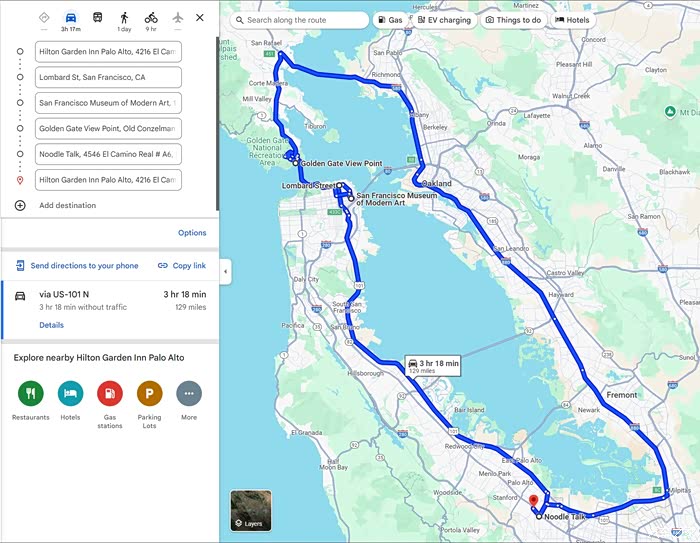This screenshot has width=700, height=543.
Task: Send directions to your phone
Action: (77, 266)
